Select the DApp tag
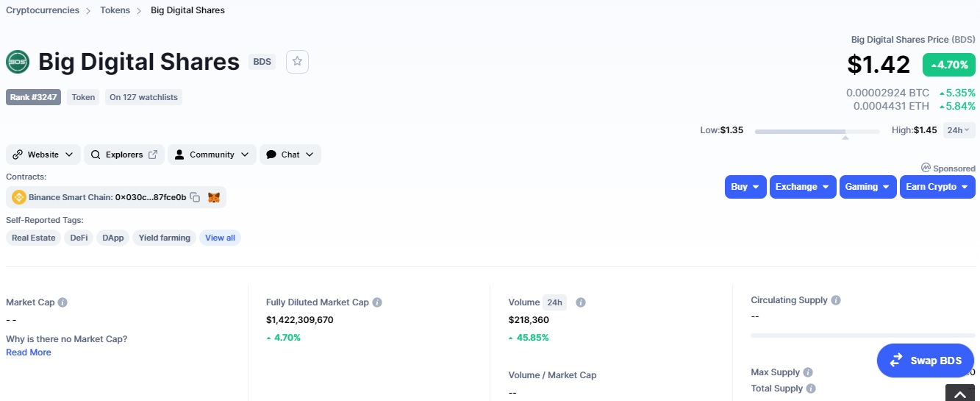Screen dimensions: 980x401 pos(113,238)
